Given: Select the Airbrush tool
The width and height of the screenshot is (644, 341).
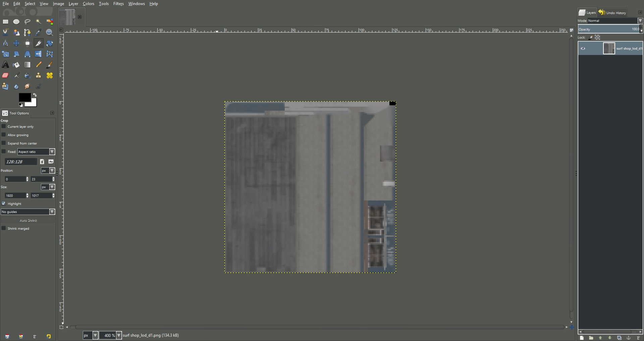Looking at the screenshot, I should pyautogui.click(x=16, y=75).
